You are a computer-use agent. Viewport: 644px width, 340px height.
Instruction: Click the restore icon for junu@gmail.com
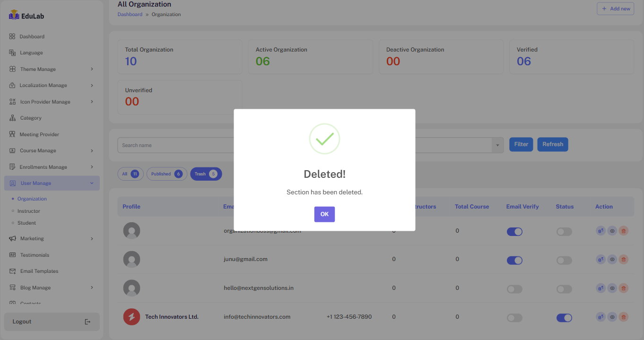click(x=600, y=260)
